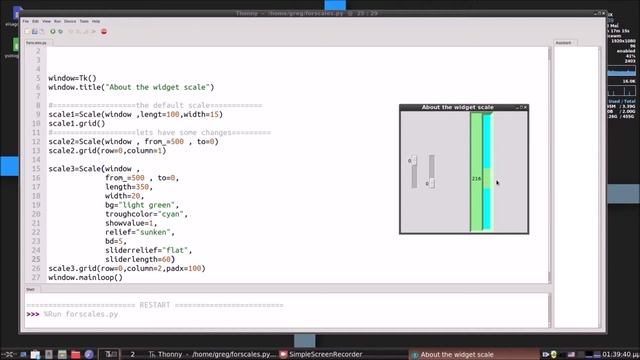Open the File menu in Thonny

click(26, 21)
